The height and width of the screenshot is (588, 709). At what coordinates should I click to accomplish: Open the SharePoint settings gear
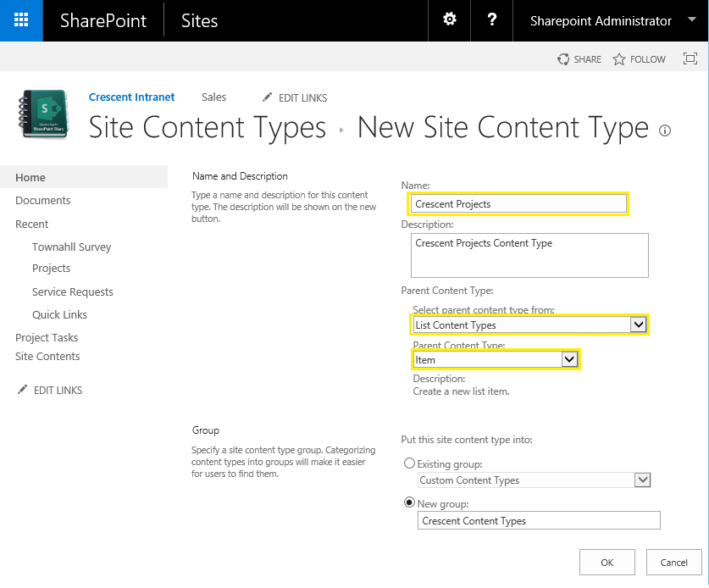click(x=449, y=20)
